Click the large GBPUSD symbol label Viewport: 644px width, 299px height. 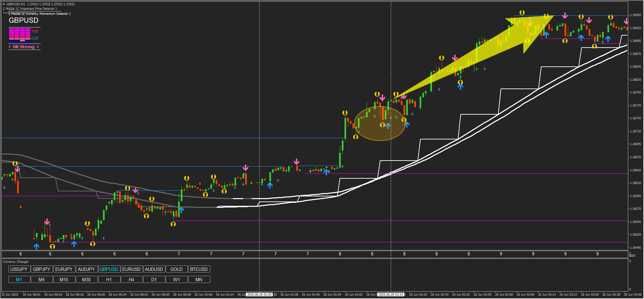[23, 20]
